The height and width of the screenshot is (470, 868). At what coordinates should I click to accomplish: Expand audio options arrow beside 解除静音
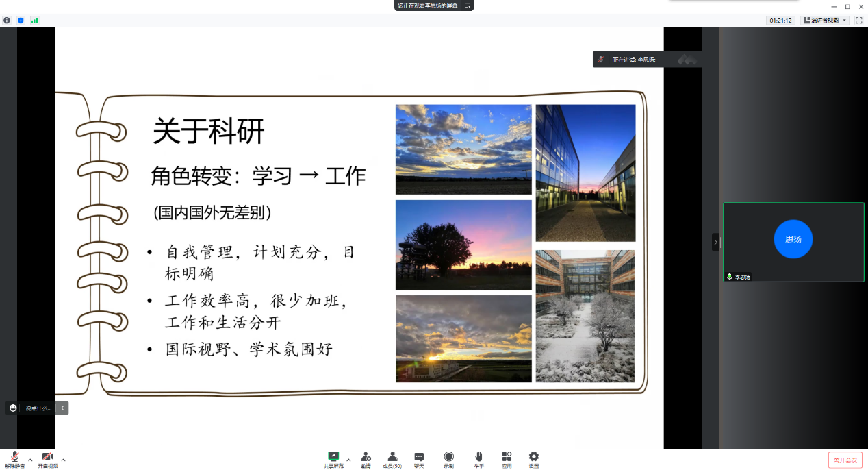tap(30, 460)
